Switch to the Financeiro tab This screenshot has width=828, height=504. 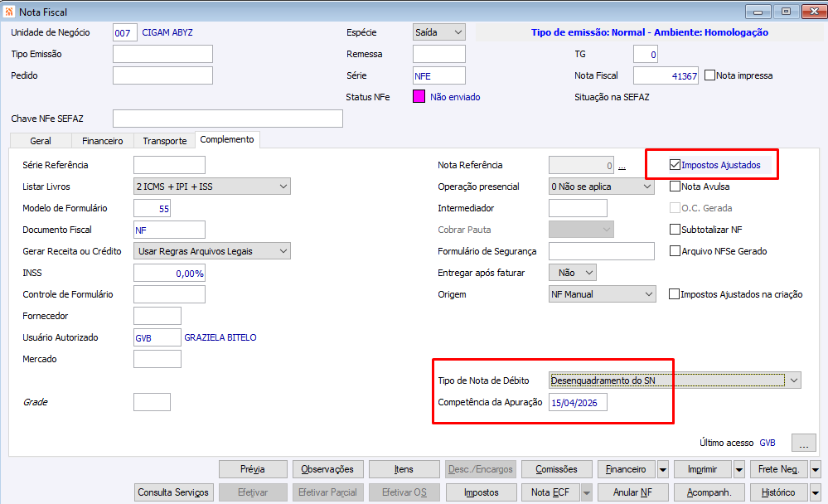click(x=103, y=141)
